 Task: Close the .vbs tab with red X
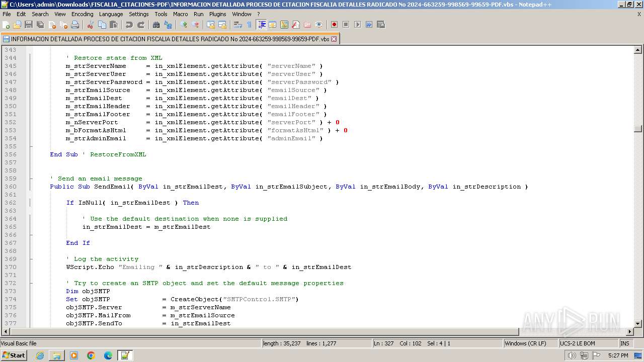334,39
